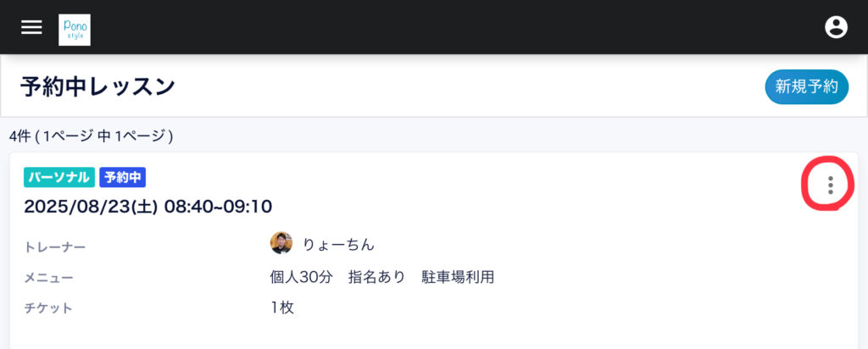Open the user account profile icon
This screenshot has width=868, height=349.
(x=836, y=27)
